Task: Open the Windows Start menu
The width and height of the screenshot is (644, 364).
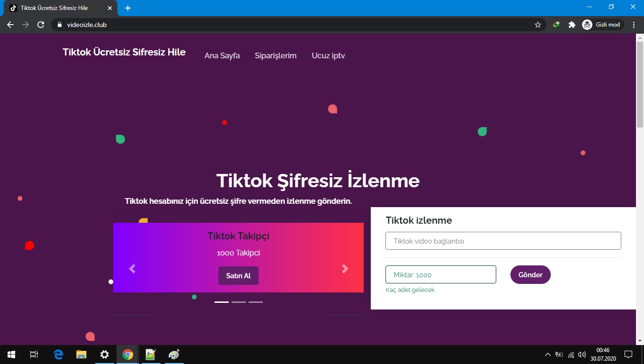Action: [11, 355]
